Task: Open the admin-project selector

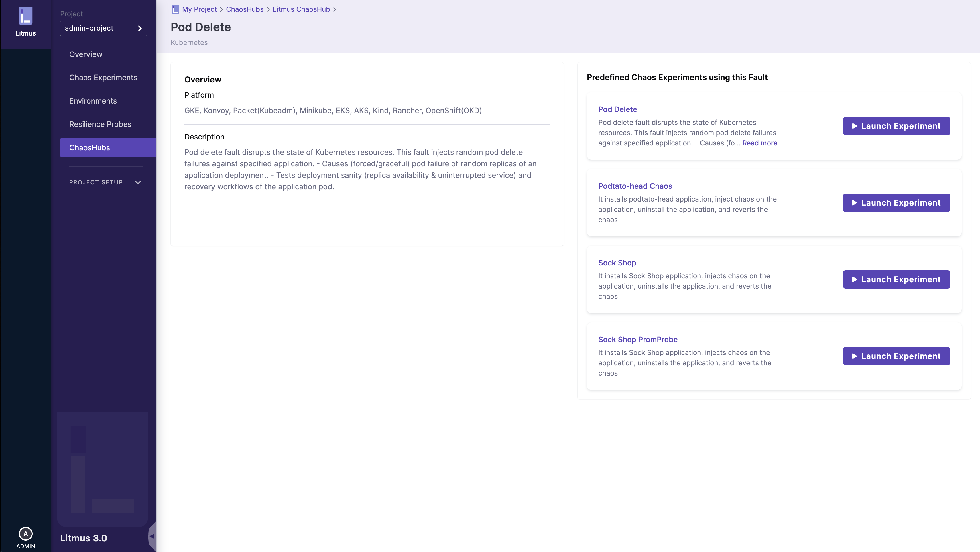Action: tap(103, 28)
